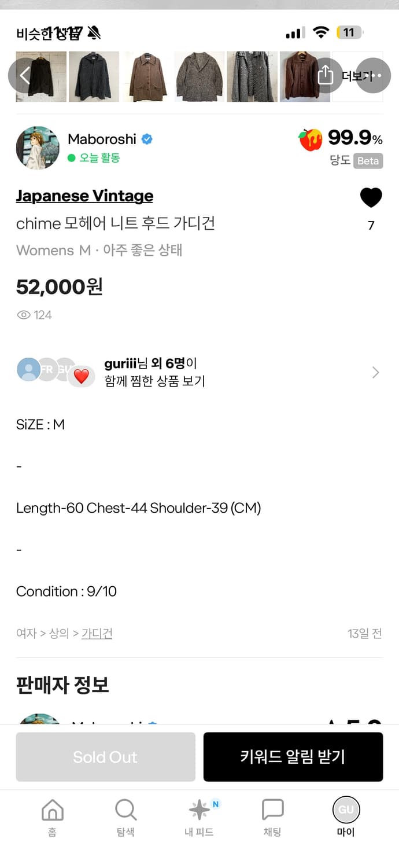The width and height of the screenshot is (399, 868).
Task: Toggle the heart to unlike this item
Action: coord(371,197)
